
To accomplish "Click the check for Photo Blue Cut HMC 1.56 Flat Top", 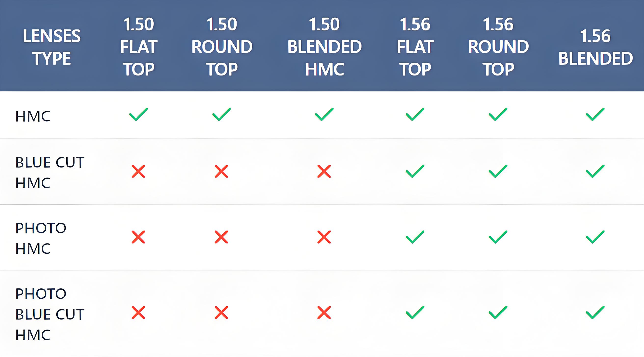I will click(x=415, y=313).
